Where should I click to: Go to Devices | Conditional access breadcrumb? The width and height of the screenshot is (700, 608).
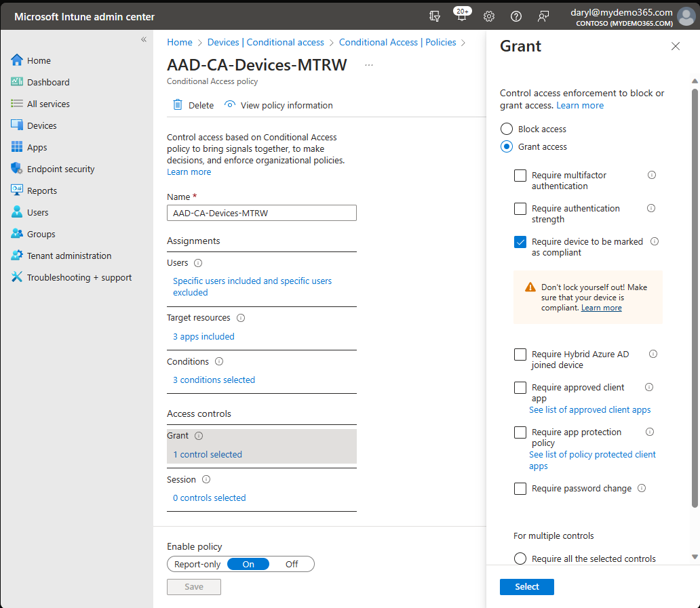[x=266, y=43]
